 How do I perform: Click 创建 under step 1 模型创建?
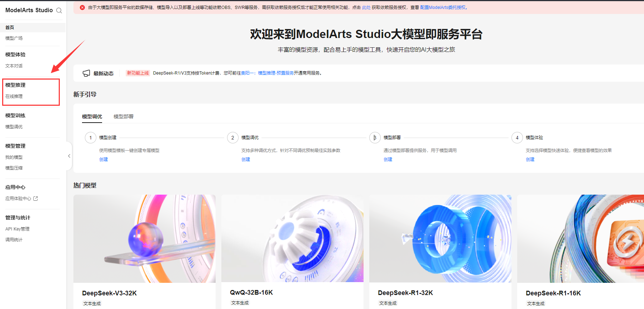click(104, 160)
